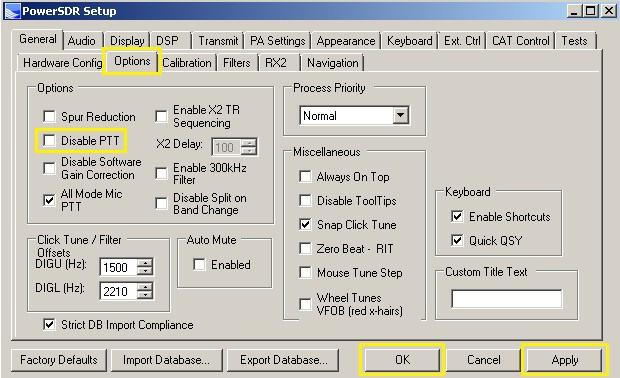The image size is (620, 378).
Task: Enable Zero Beat - RIT
Action: (305, 249)
